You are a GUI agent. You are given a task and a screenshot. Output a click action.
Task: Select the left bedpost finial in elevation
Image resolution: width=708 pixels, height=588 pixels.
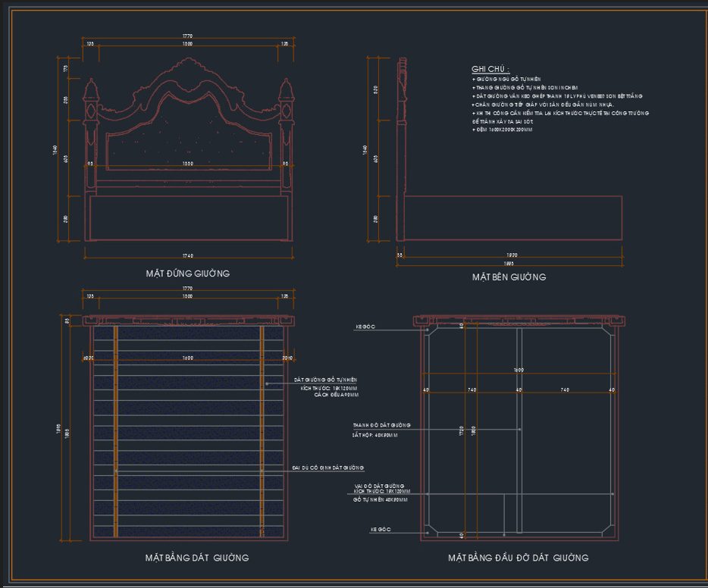coord(90,90)
